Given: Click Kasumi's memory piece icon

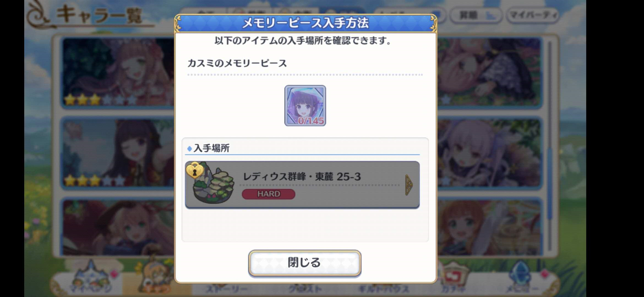Looking at the screenshot, I should (x=305, y=106).
